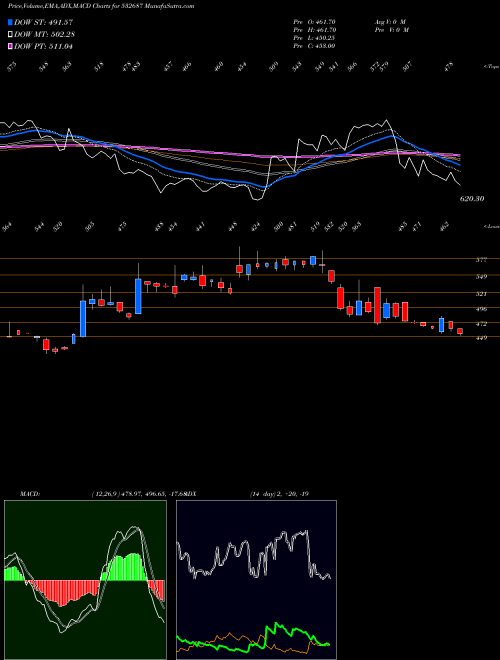Click the '<Lows' label at the right edge
Screen dimensions: 500x660
[491, 226]
